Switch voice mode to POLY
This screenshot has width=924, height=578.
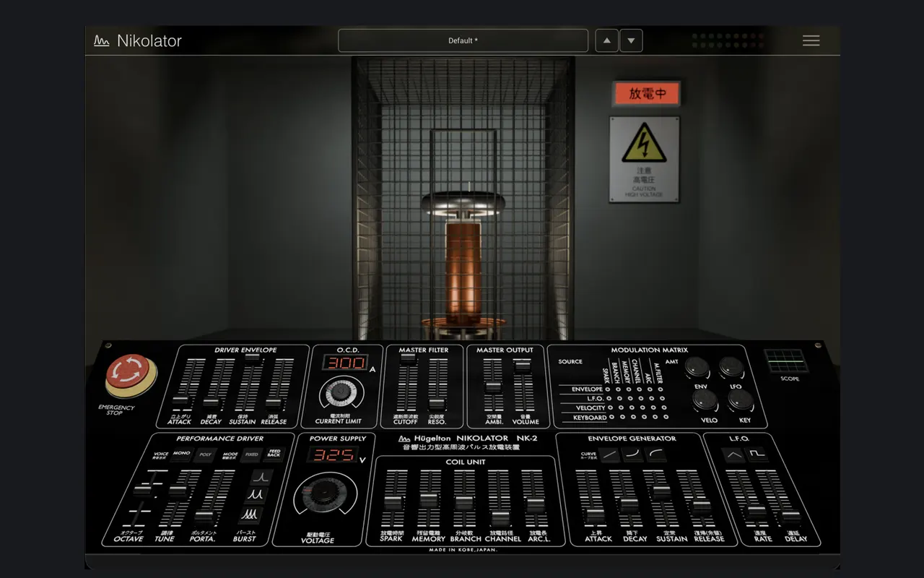[x=205, y=454]
